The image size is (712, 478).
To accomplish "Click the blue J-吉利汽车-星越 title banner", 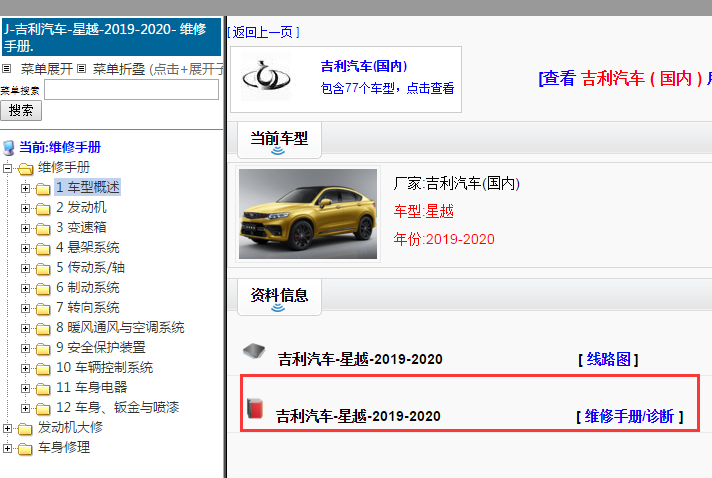I will coord(111,37).
